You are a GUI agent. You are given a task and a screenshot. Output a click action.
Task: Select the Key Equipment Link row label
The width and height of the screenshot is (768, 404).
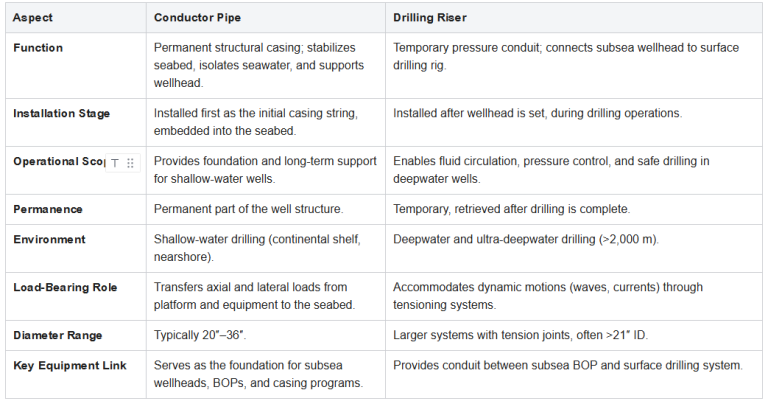(69, 365)
